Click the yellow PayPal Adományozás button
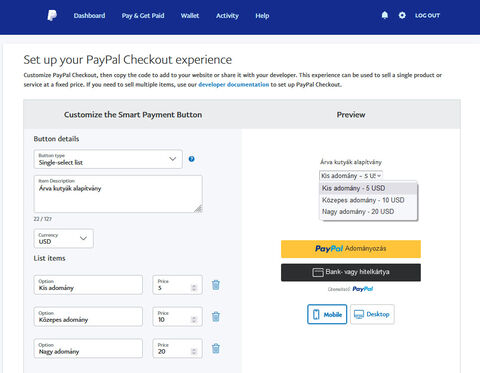 point(351,249)
